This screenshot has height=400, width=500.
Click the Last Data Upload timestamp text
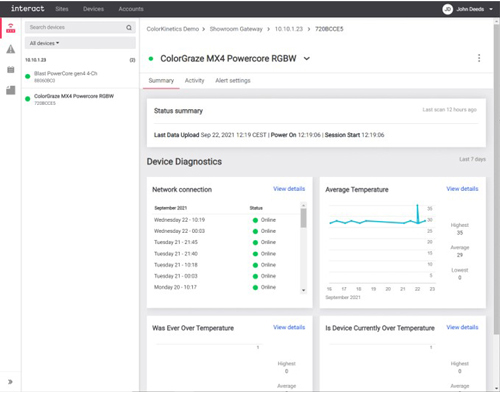point(233,135)
